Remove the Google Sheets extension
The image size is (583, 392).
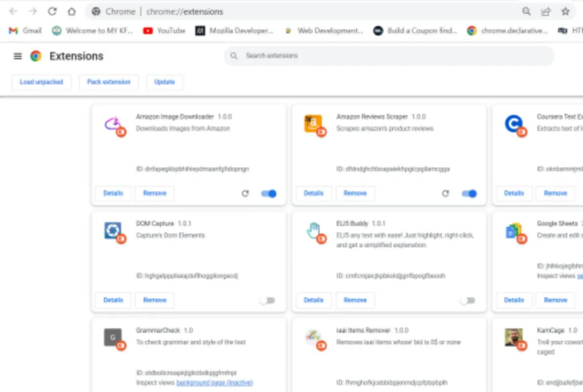tap(555, 300)
